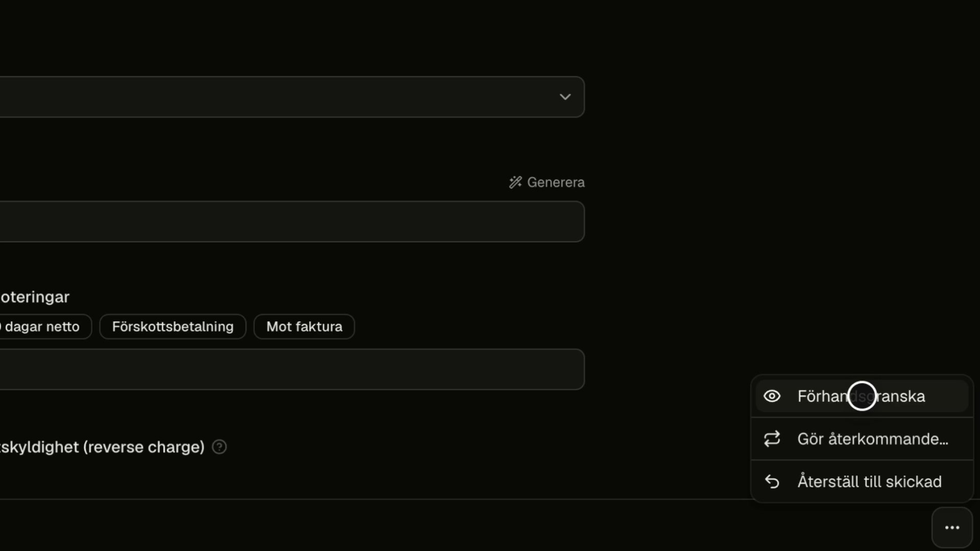980x551 pixels.
Task: Click the repeat arrows icon for Gör återkommande
Action: [772, 439]
